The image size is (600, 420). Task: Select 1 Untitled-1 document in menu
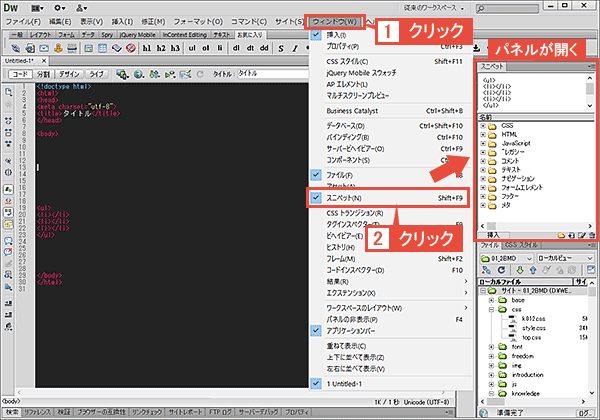click(x=388, y=384)
